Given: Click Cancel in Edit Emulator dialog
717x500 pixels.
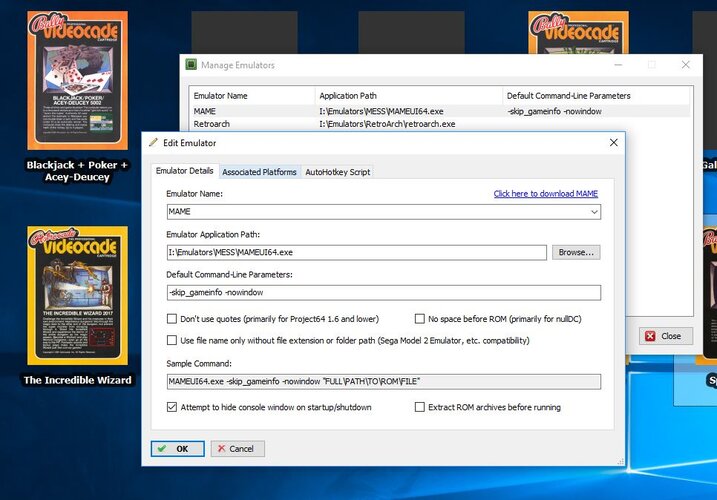Looking at the screenshot, I should coord(238,449).
